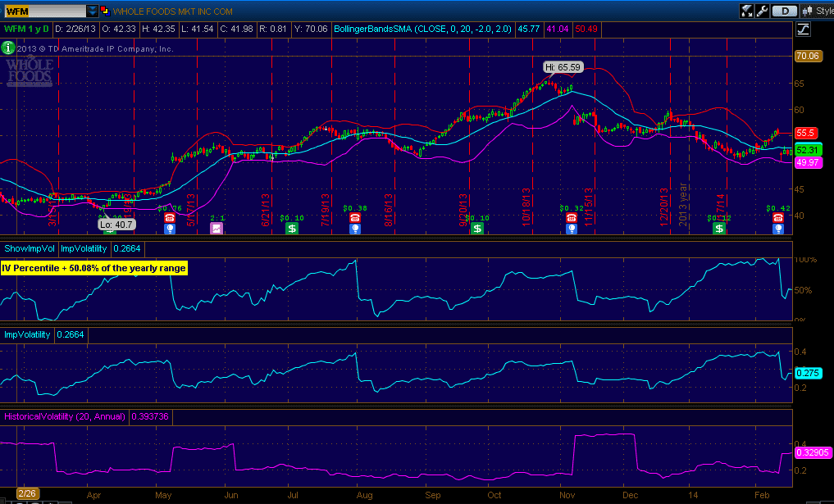Click the R: 0.81 range readout

[274, 29]
